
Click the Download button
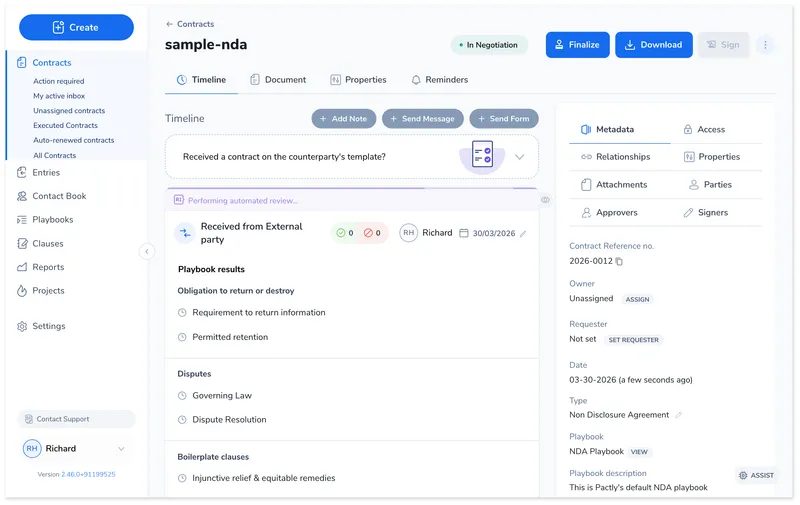point(653,45)
